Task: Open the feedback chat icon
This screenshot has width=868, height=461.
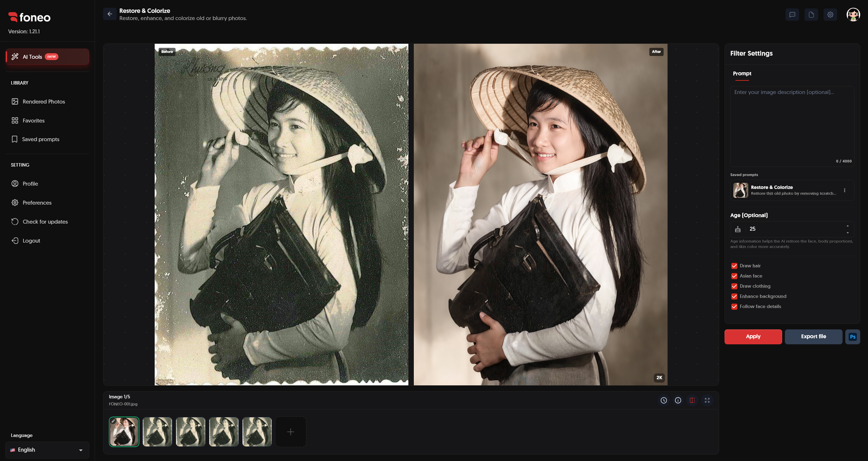Action: [x=792, y=15]
